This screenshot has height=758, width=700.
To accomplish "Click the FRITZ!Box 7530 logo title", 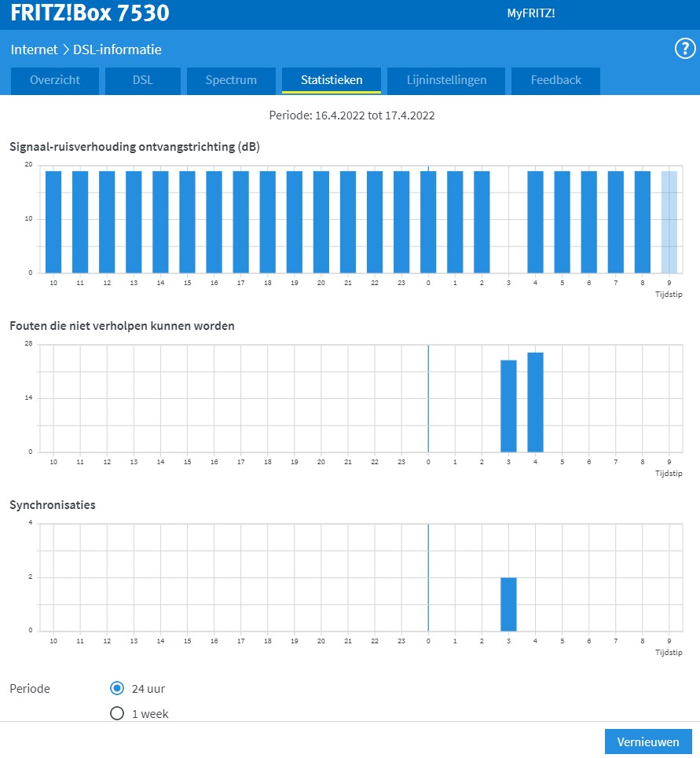I will click(x=90, y=13).
